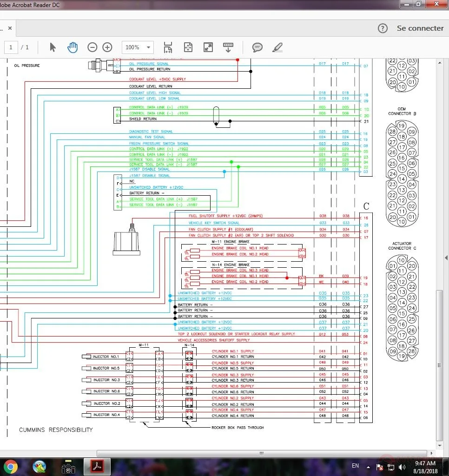Click 'VEHICLE ACCESSORIES SHUTOFF SUPPLY' label
The height and width of the screenshot is (476, 449).
click(x=214, y=340)
